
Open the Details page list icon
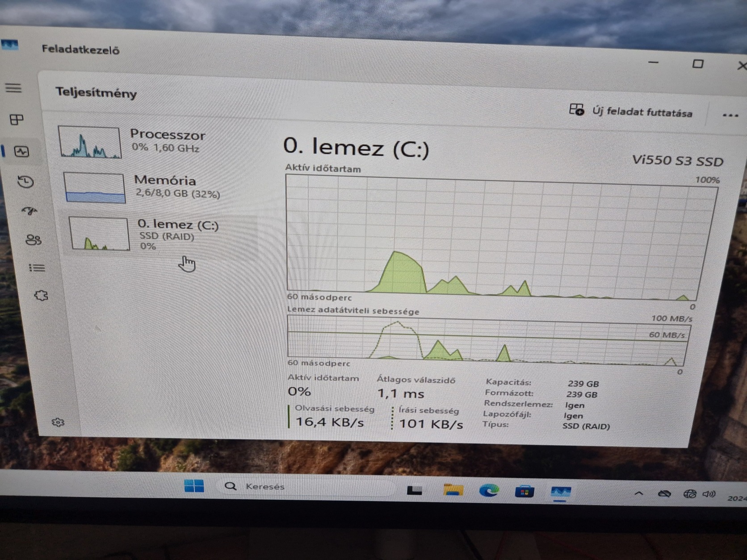pyautogui.click(x=37, y=268)
